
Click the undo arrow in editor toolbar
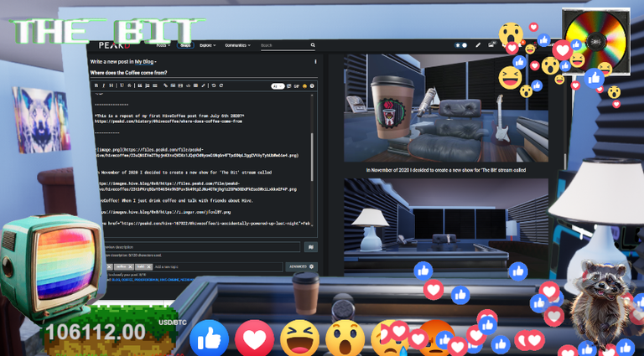coord(214,85)
